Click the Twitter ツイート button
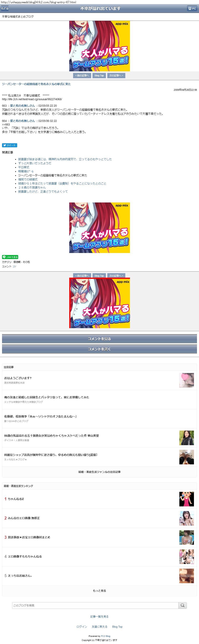199x644 pixels. [10, 145]
